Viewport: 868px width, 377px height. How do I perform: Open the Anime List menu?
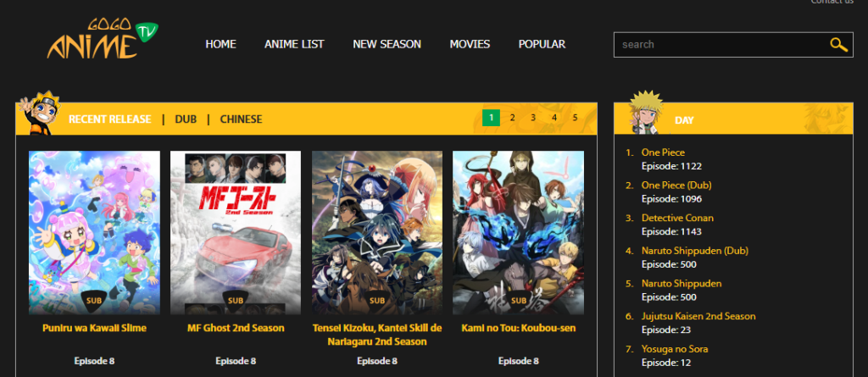[x=294, y=44]
